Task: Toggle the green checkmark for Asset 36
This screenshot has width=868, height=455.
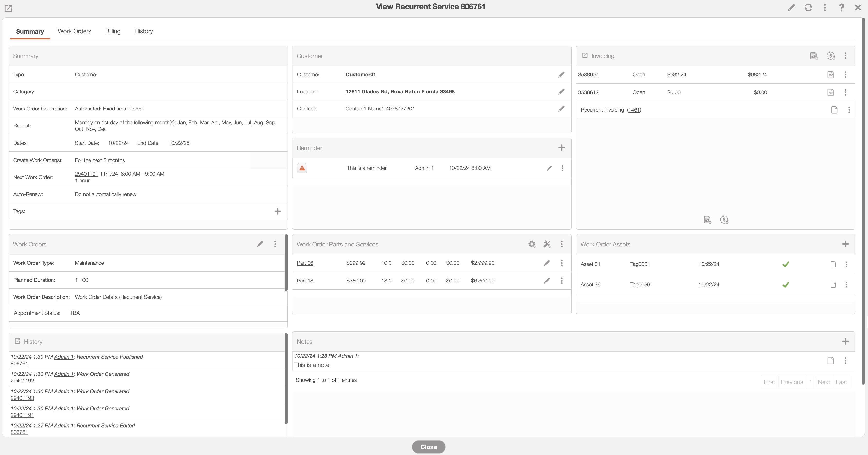Action: pos(785,285)
